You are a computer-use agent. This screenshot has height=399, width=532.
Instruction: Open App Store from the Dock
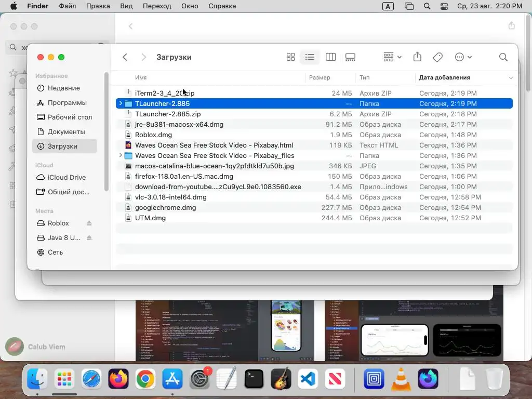(x=172, y=379)
